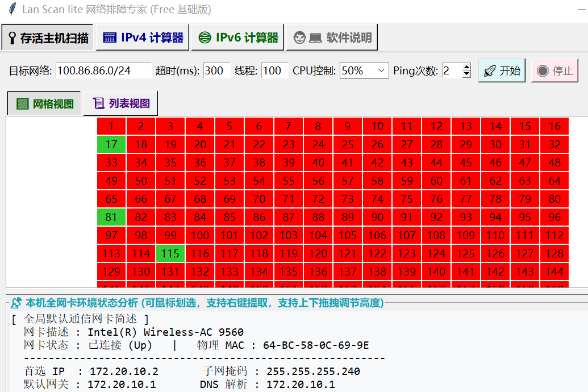
Task: Click red host cell 72
Action: [318, 199]
